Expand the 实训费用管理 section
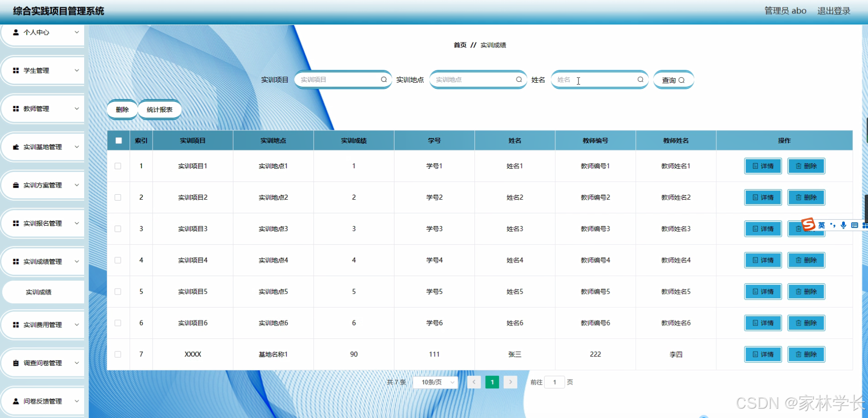The width and height of the screenshot is (868, 418). 43,324
